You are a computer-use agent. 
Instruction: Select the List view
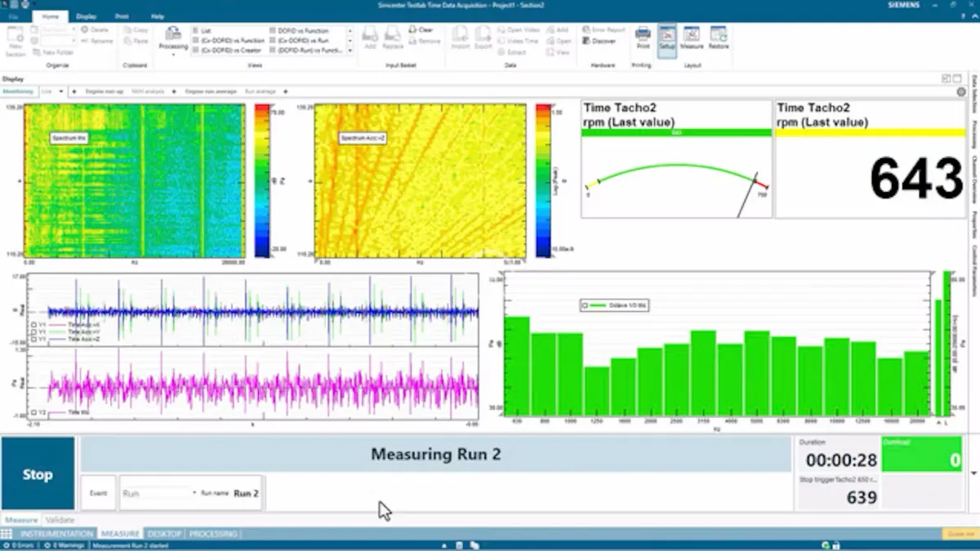coord(201,30)
